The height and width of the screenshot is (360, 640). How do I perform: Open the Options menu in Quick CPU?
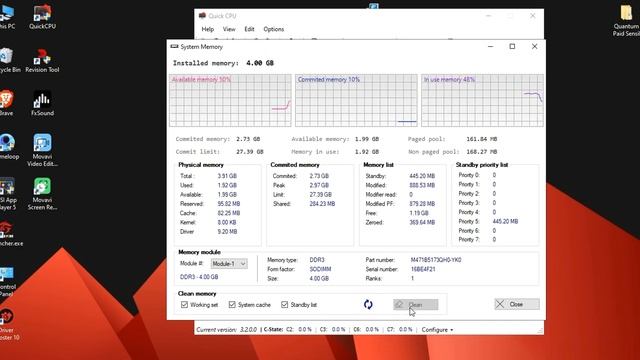273,29
